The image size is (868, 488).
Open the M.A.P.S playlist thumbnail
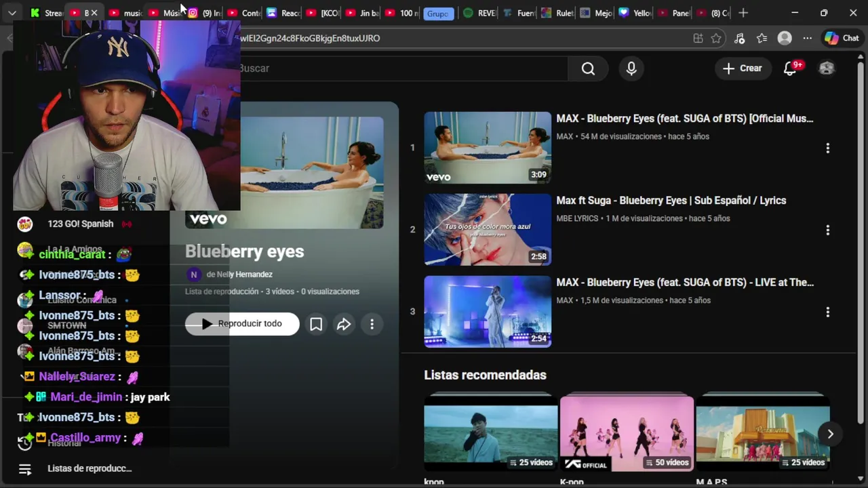point(763,434)
